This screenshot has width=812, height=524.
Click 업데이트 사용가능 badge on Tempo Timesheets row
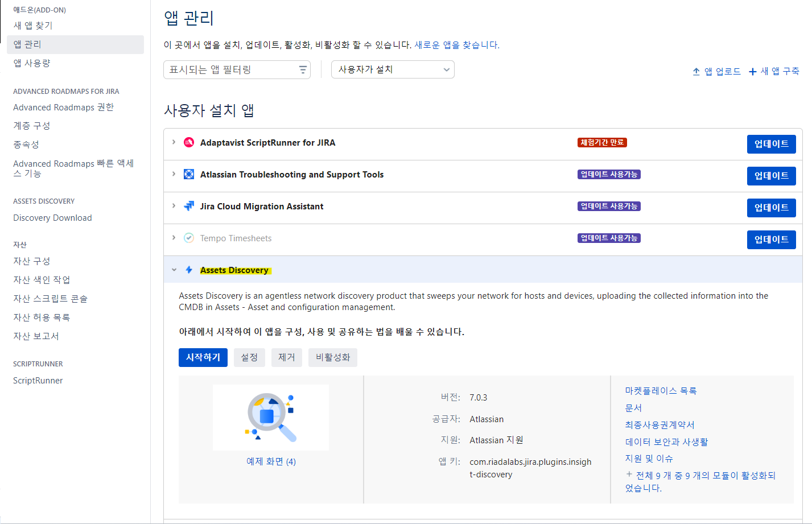pyautogui.click(x=609, y=238)
